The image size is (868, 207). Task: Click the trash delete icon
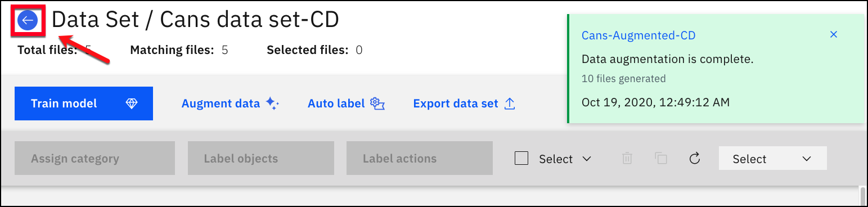627,159
